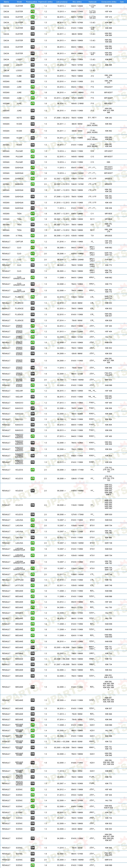
Task: Click the PB icon in JUKE 147kW / 200KM row
Action: [32, 98]
